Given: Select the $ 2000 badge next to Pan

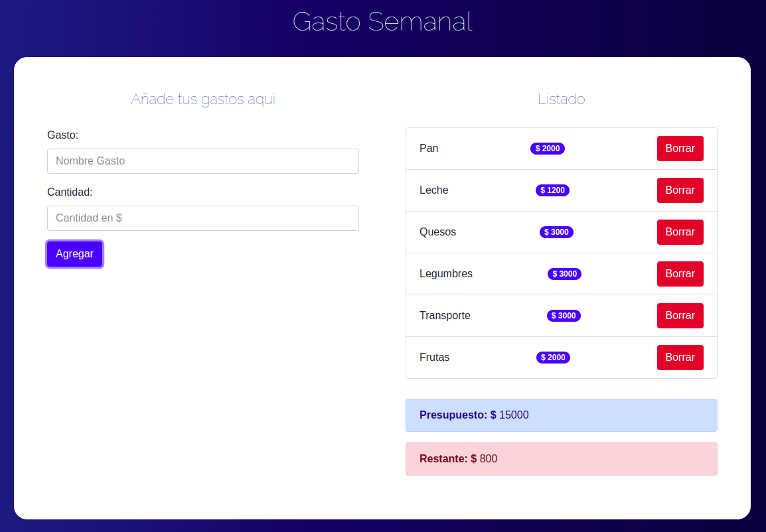Looking at the screenshot, I should (x=548, y=149).
